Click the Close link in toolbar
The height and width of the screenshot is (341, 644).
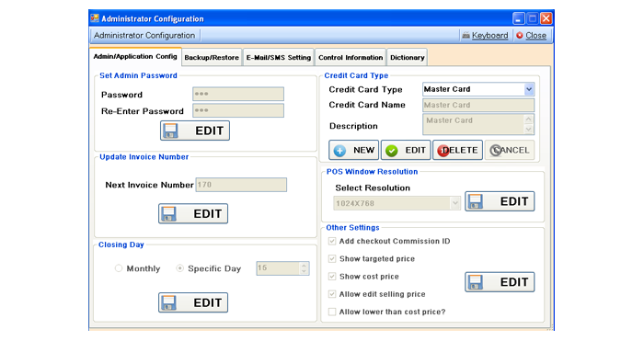tap(536, 35)
